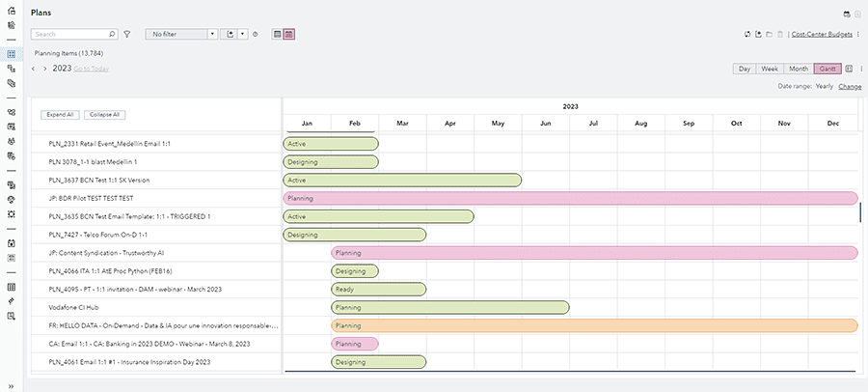Switch to Day view
Image resolution: width=868 pixels, height=392 pixels.
coord(745,69)
